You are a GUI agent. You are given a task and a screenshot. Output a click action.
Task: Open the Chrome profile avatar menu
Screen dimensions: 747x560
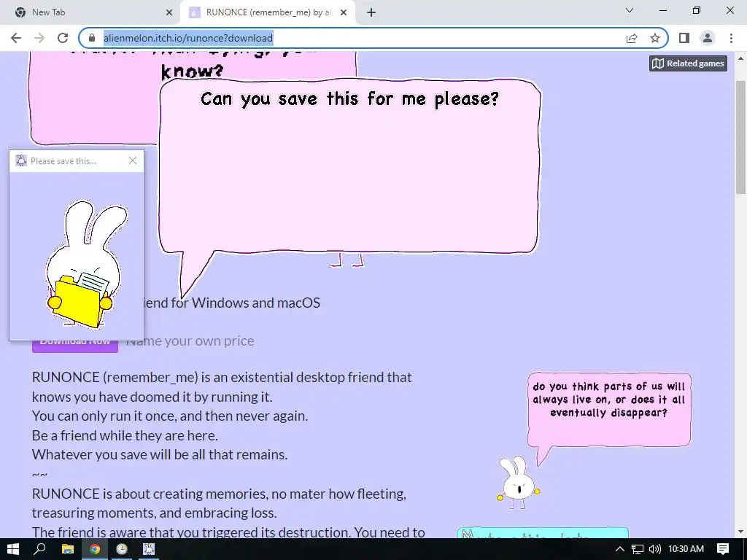pyautogui.click(x=708, y=38)
